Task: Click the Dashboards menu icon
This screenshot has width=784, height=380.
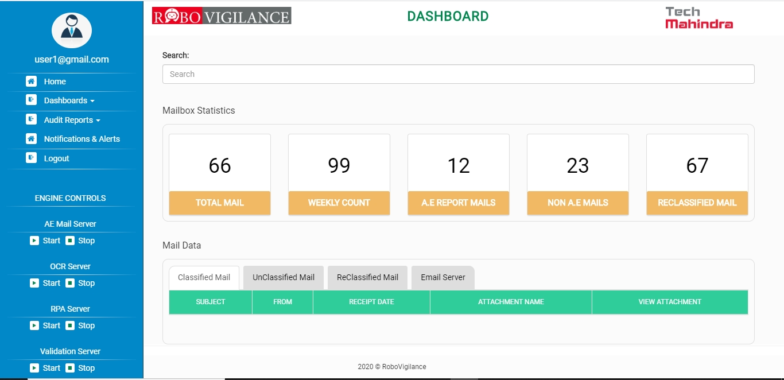Action: pyautogui.click(x=31, y=100)
